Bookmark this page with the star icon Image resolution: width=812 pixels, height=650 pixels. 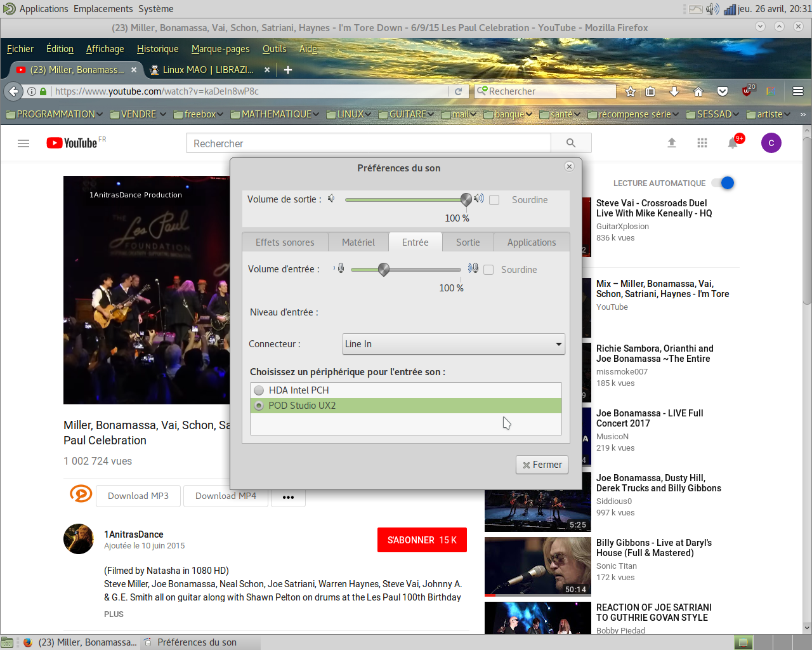click(631, 91)
